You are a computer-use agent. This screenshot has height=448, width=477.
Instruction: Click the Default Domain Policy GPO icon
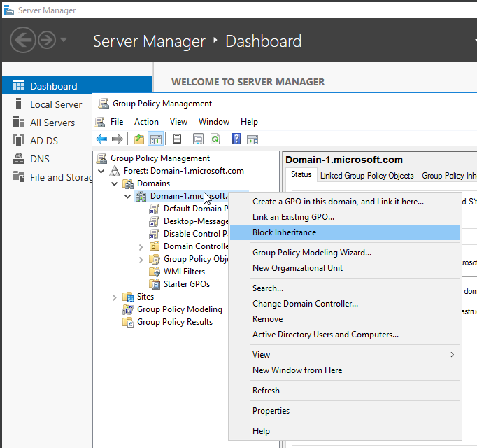tap(155, 209)
